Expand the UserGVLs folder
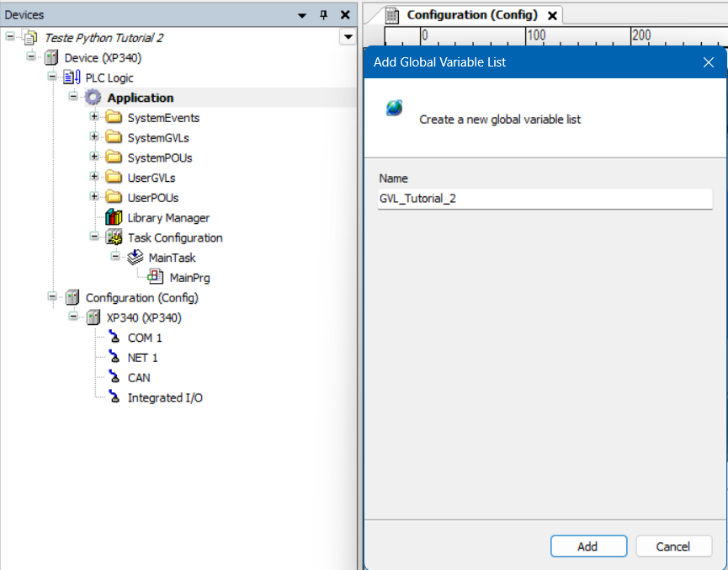This screenshot has height=570, width=728. coord(94,178)
